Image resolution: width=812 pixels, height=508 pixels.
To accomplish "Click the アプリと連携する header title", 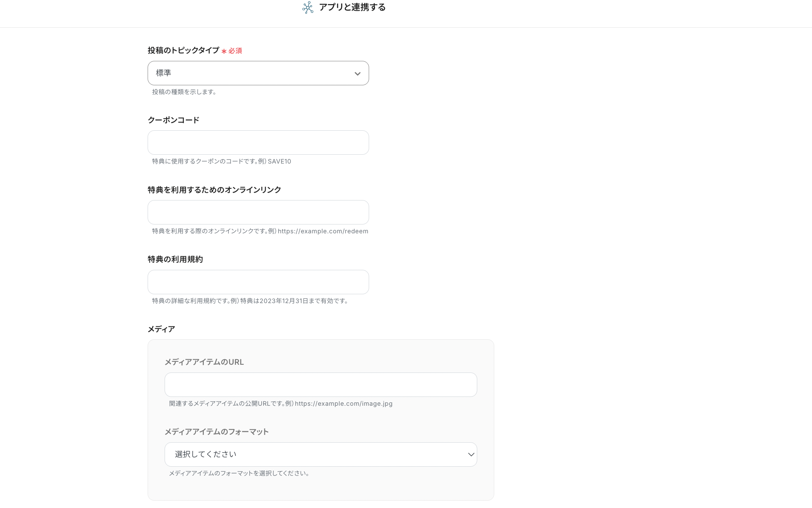I will 352,7.
